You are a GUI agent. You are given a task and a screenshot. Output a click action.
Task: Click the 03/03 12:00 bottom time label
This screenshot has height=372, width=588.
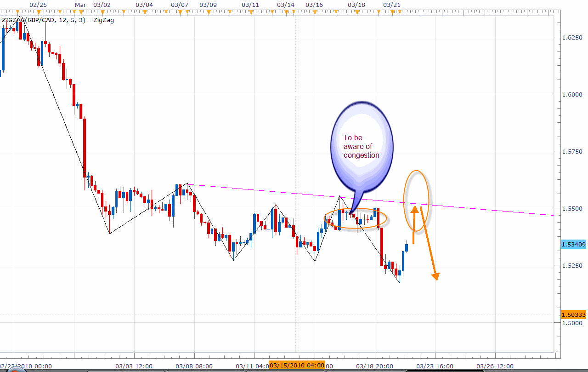[x=134, y=366]
